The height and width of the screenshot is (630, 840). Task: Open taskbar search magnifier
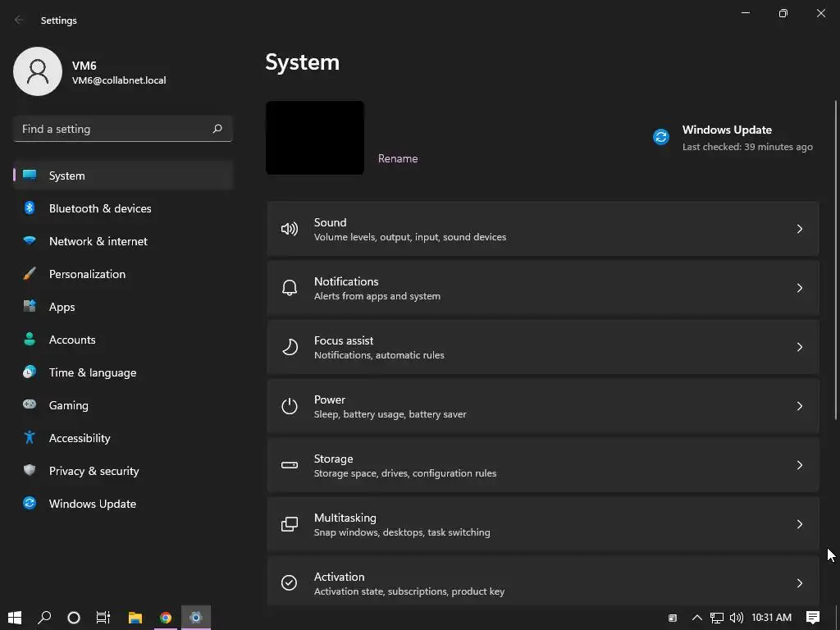(x=44, y=618)
